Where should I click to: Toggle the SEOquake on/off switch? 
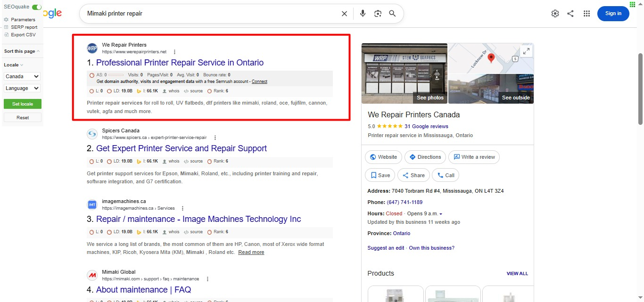coord(37,7)
